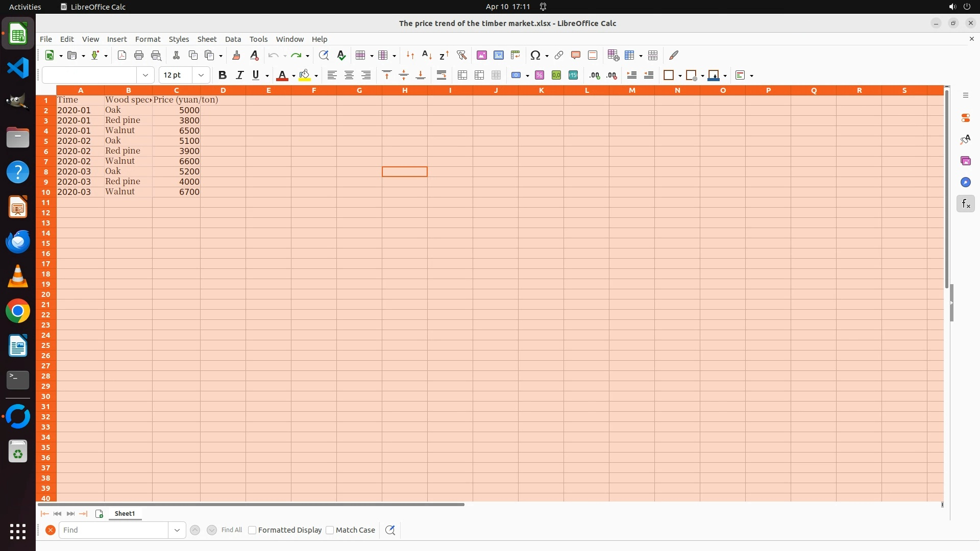Toggle bold formatting
980x551 pixels.
click(222, 75)
